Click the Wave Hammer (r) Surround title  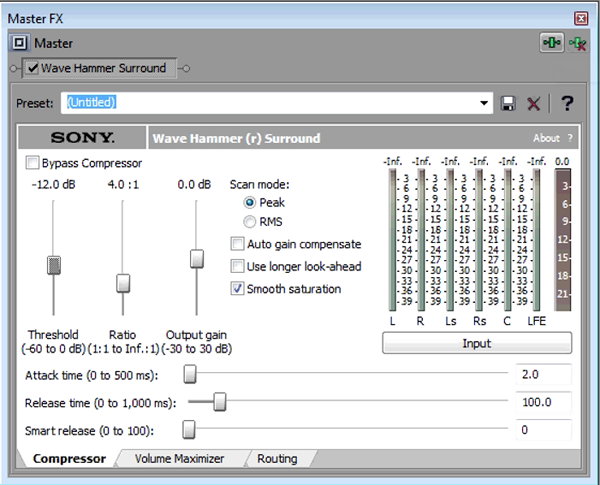(x=236, y=138)
